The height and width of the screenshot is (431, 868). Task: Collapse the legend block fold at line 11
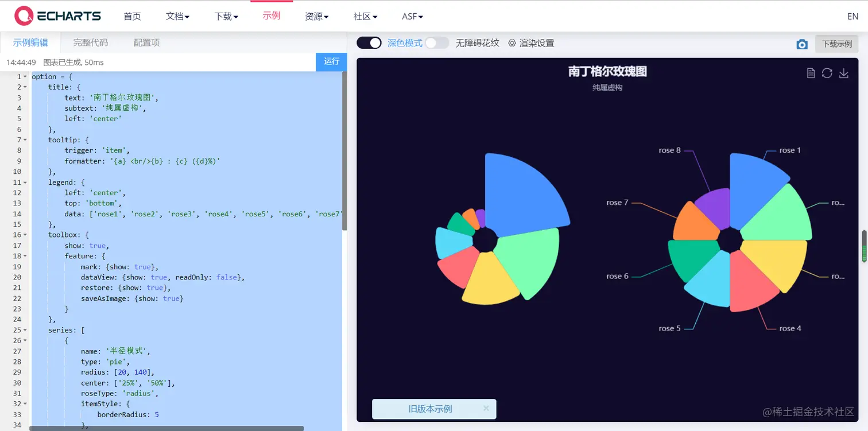pos(25,182)
